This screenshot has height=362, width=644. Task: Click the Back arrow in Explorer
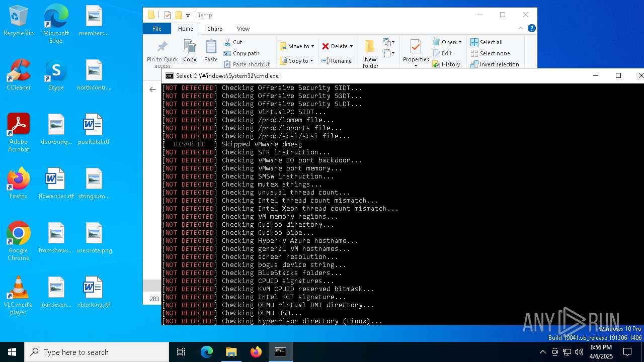point(152,89)
